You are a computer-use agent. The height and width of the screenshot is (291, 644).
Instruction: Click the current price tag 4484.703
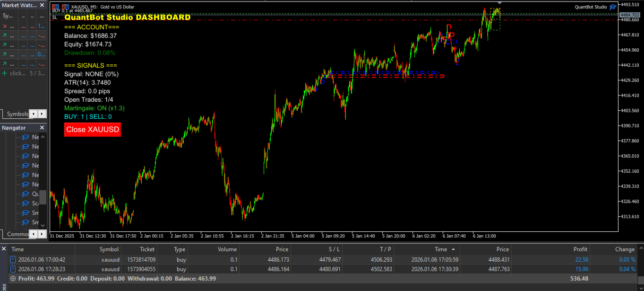coord(630,15)
